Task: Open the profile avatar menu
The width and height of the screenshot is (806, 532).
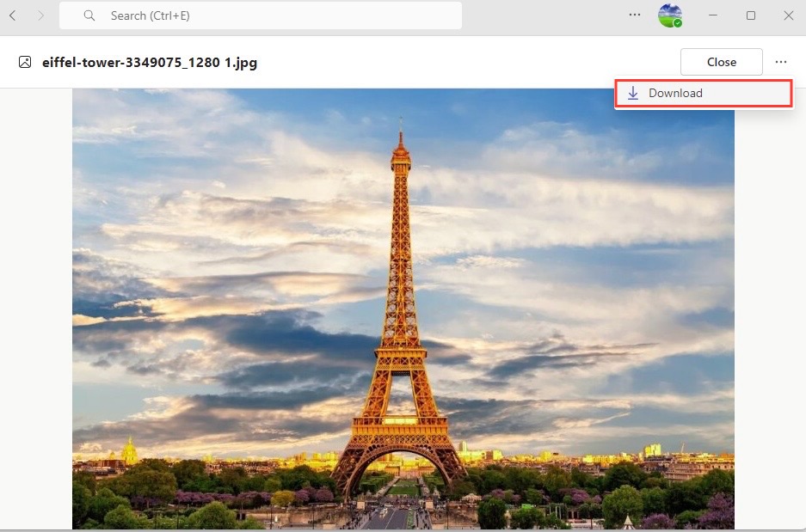Action: [x=670, y=15]
